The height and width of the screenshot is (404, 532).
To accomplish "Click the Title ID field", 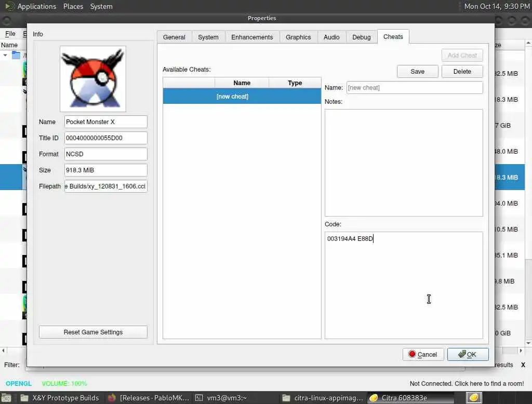I will (x=106, y=138).
